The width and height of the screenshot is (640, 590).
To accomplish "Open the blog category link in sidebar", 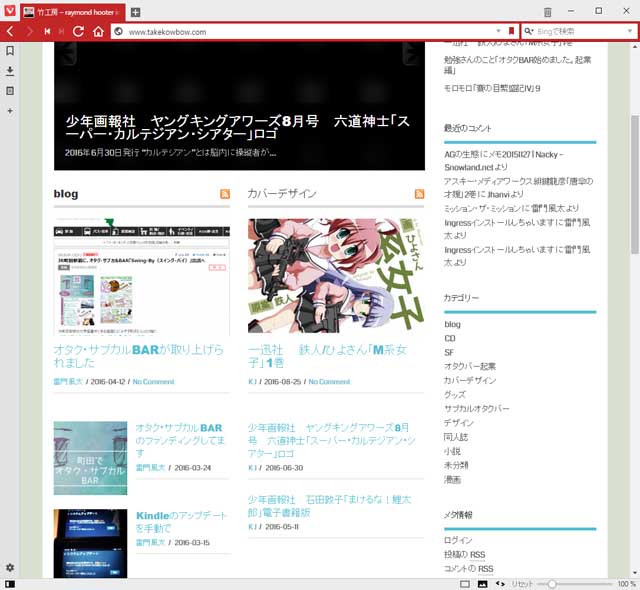I will pyautogui.click(x=452, y=324).
